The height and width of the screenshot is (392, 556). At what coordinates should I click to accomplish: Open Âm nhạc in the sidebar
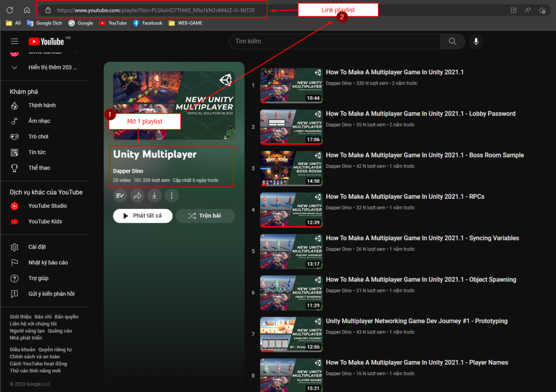[39, 121]
